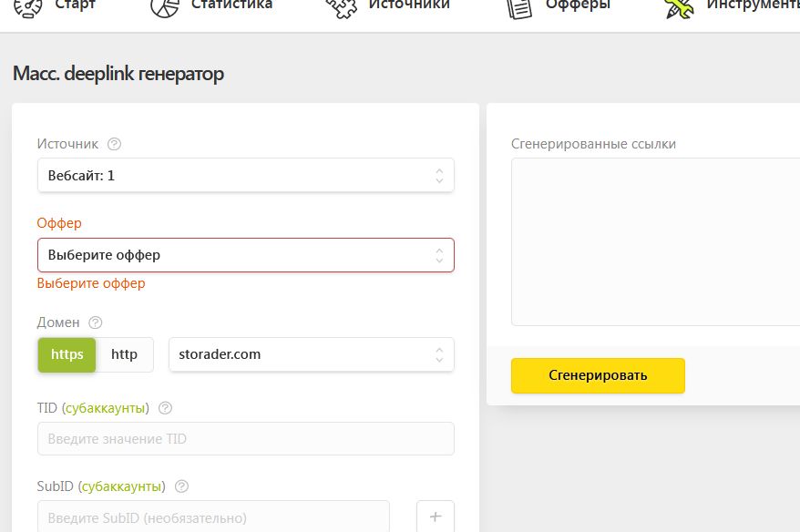This screenshot has width=800, height=532.
Task: Open the Офферы menu tab
Action: coord(578,5)
